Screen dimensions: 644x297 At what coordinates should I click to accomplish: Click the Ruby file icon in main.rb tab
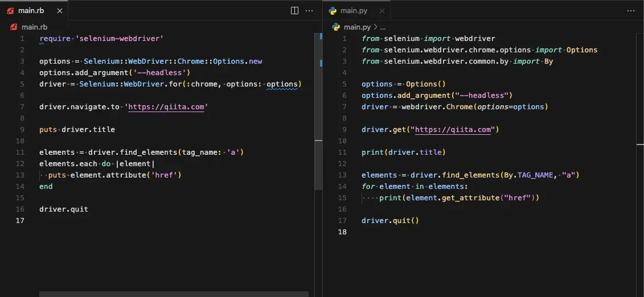pyautogui.click(x=10, y=11)
